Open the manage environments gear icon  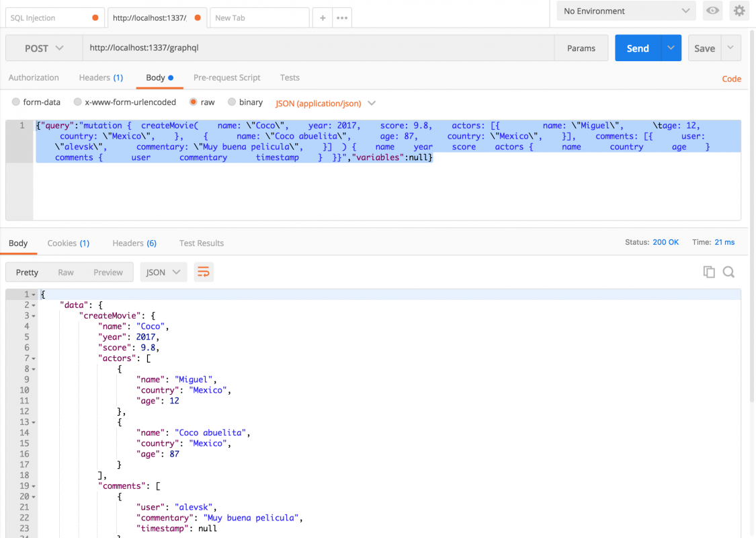(x=739, y=11)
